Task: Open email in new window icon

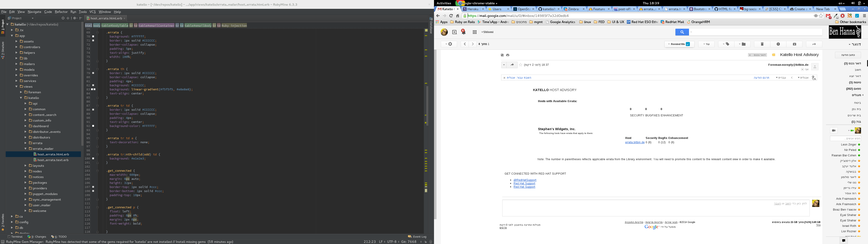Action: [x=502, y=55]
